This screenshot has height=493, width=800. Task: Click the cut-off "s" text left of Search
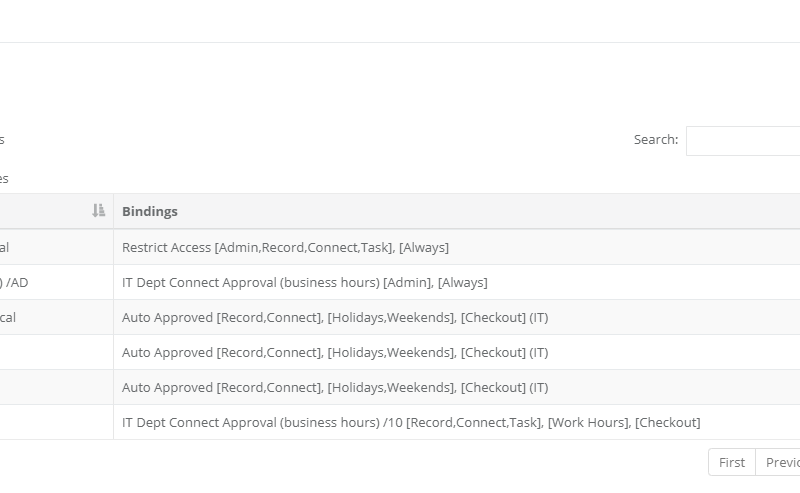coord(2,140)
